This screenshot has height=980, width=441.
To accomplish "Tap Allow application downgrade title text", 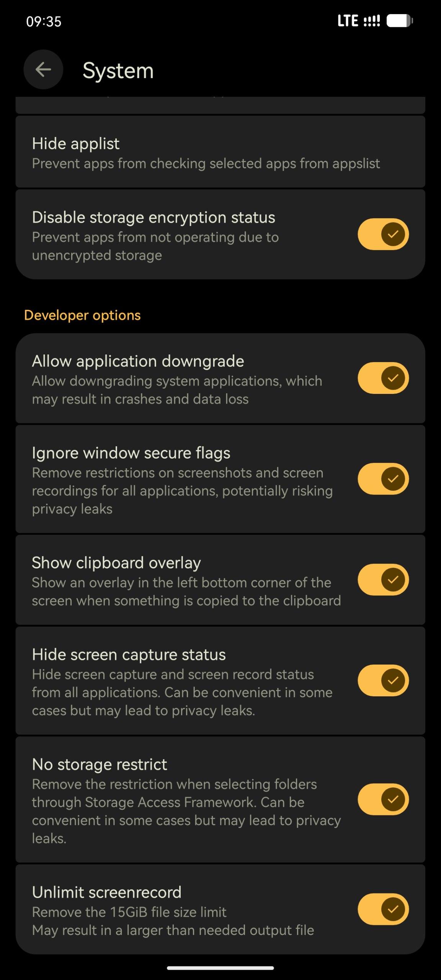I will point(138,361).
